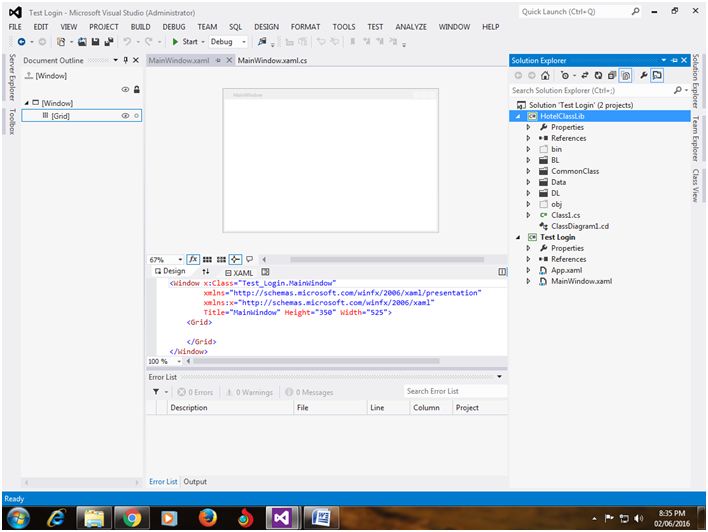
Task: Click the Save All toolbar icon
Action: click(x=108, y=42)
